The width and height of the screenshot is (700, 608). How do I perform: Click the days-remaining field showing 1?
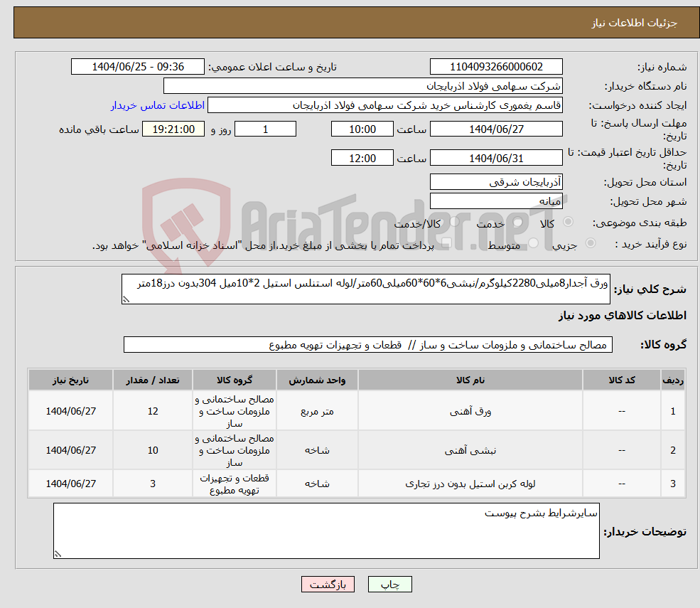tap(265, 129)
